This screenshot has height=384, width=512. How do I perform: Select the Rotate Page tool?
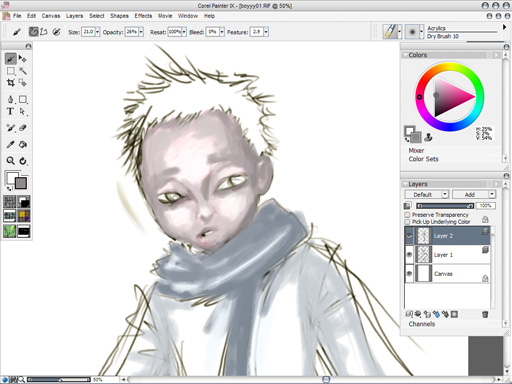pos(23,161)
